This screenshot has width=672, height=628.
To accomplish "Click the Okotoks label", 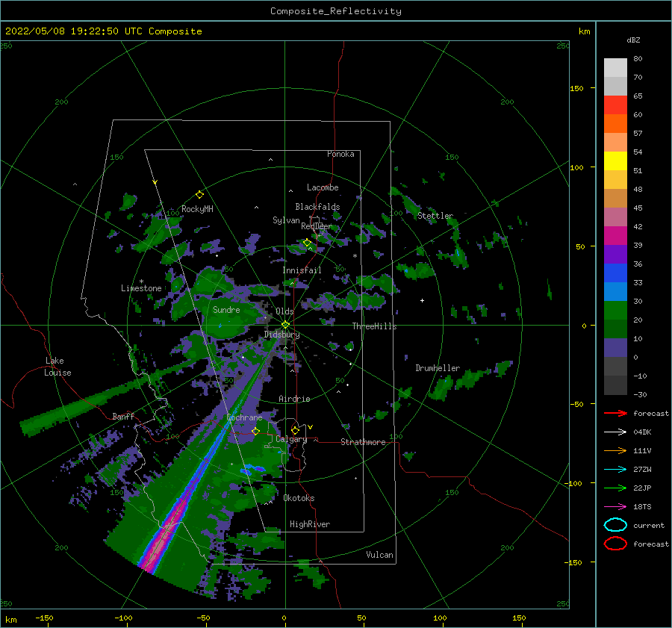I will [x=299, y=498].
